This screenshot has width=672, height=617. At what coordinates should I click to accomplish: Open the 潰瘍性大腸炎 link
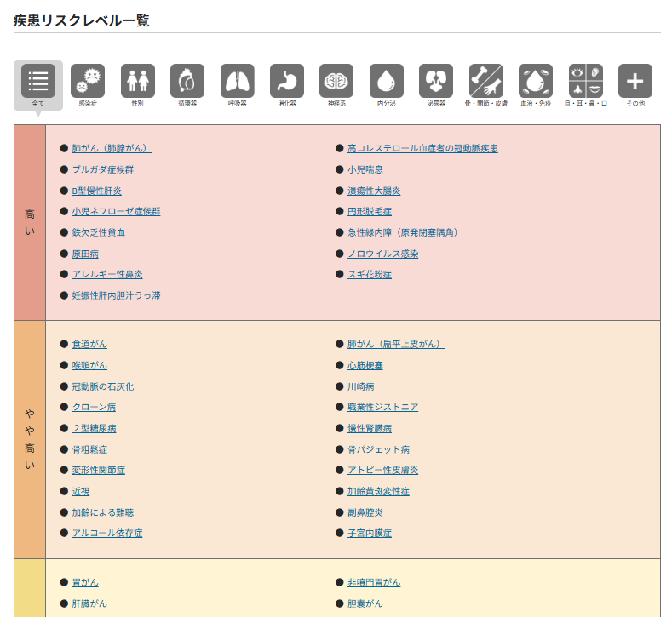point(373,191)
